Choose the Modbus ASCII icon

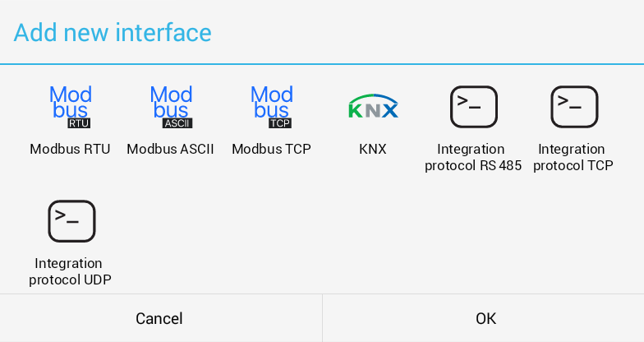tap(171, 107)
